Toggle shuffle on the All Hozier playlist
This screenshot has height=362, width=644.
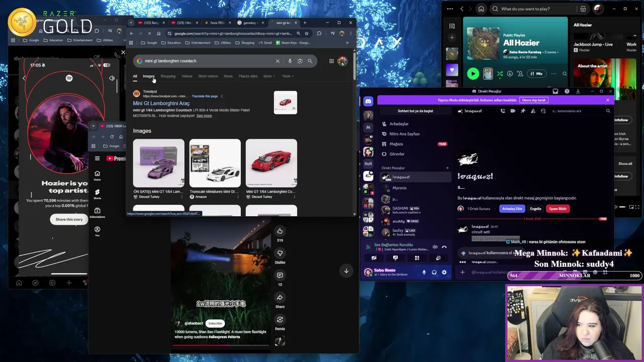point(500,74)
